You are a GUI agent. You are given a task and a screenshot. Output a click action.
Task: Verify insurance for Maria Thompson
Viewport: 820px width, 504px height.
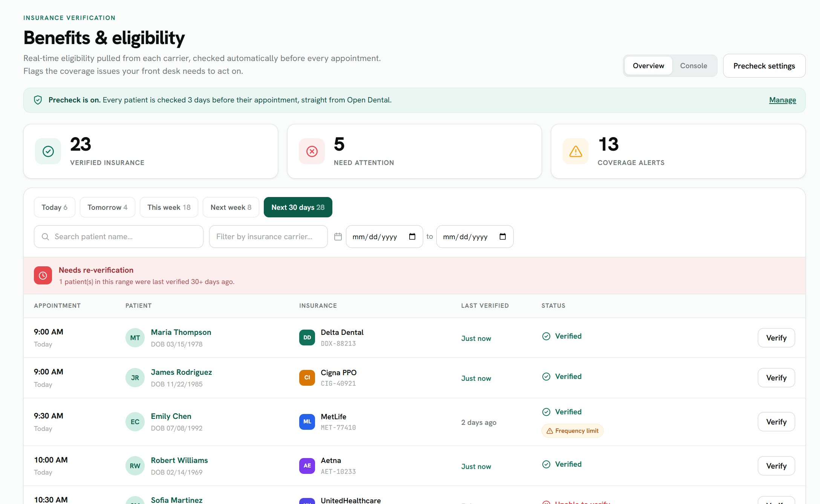click(x=776, y=338)
